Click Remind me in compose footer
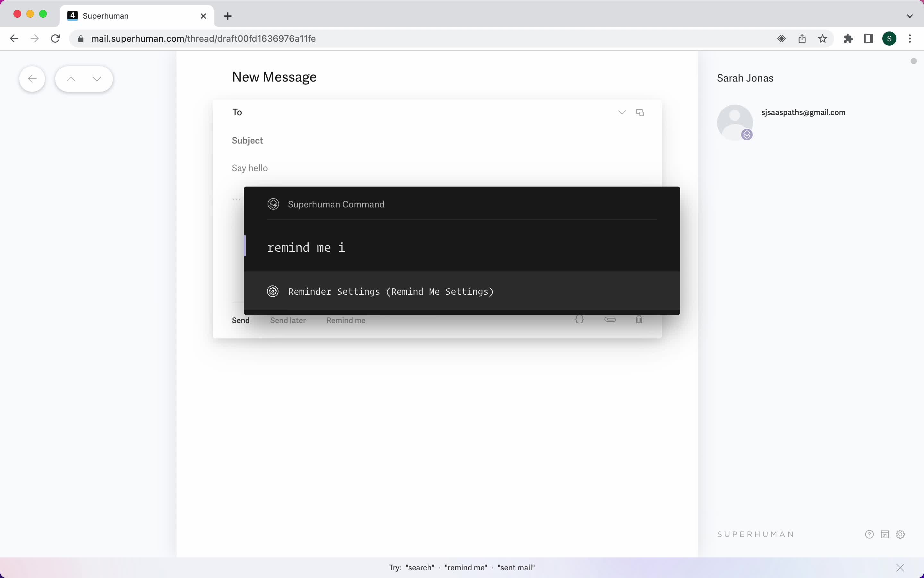 coord(346,320)
